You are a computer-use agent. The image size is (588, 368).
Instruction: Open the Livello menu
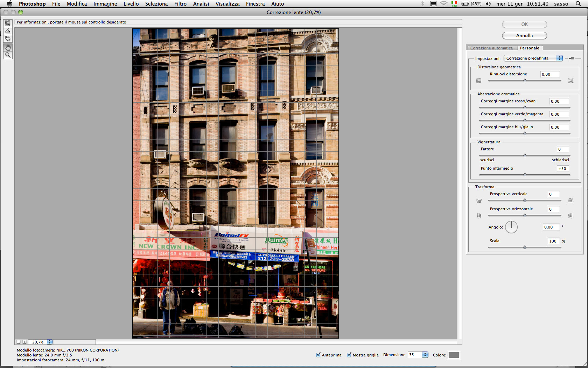[x=131, y=4]
